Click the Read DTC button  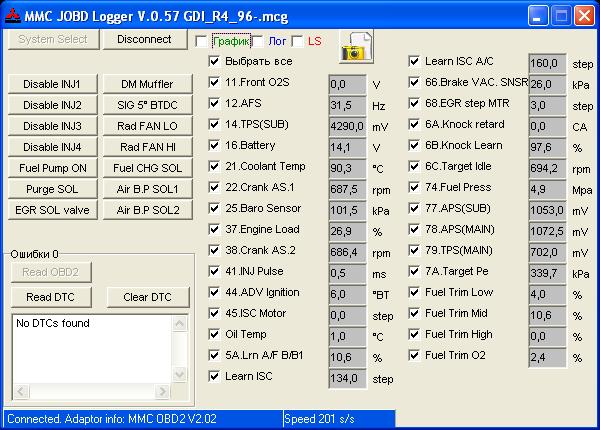[51, 297]
